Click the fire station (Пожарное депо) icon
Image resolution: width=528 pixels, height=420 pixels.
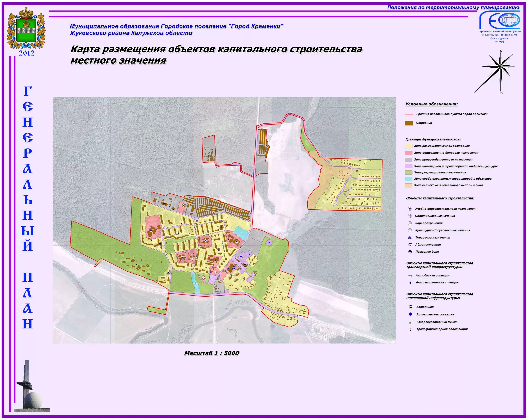pos(410,252)
